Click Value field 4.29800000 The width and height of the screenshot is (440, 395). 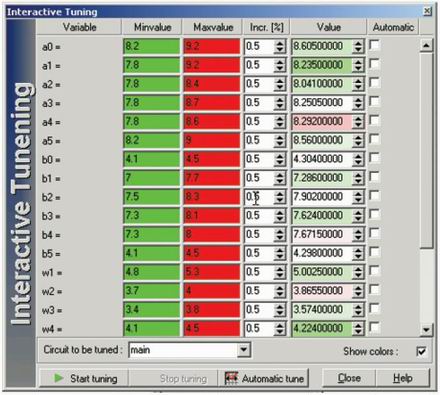tap(322, 253)
